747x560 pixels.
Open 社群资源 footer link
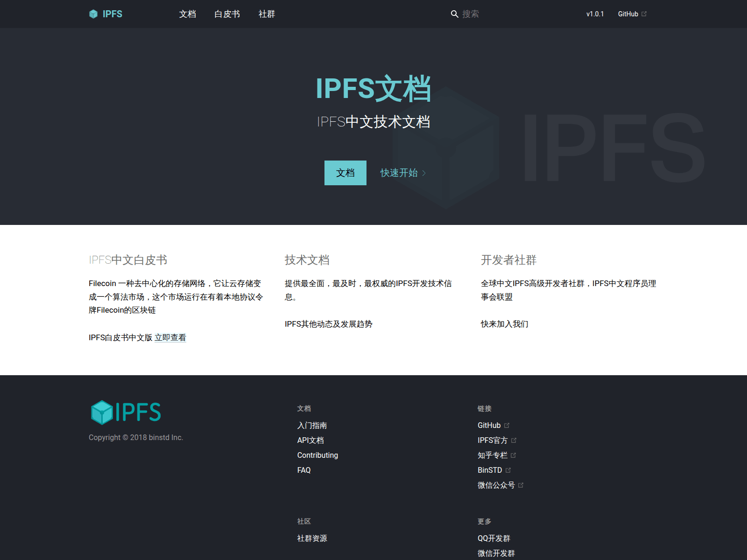[312, 539]
